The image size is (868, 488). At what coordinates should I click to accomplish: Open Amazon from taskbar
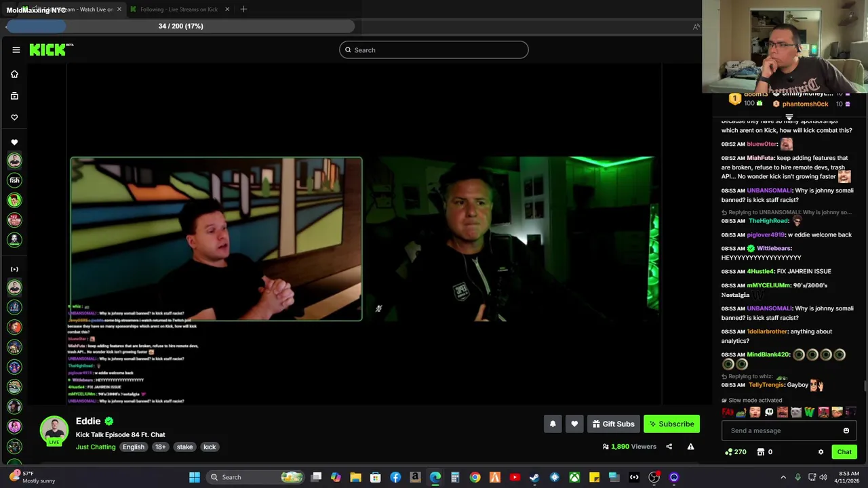[x=415, y=477]
